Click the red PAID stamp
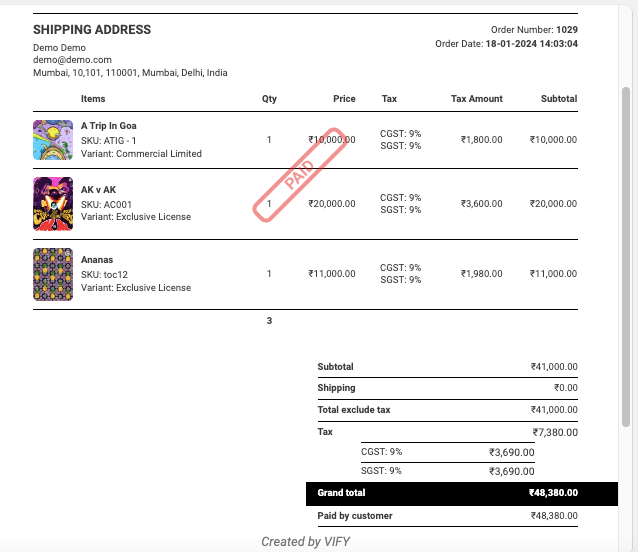Image resolution: width=638 pixels, height=552 pixels. (299, 174)
